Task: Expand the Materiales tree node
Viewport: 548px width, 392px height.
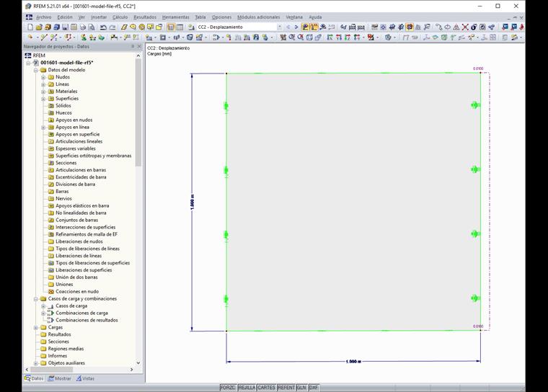Action: point(43,92)
